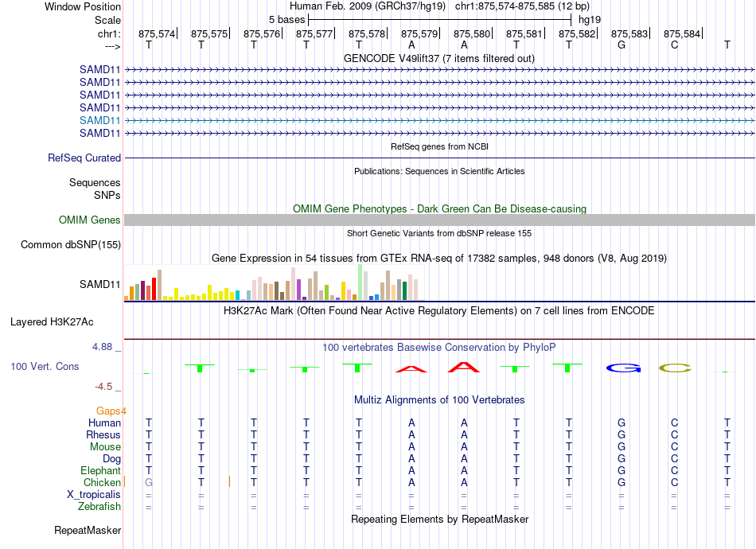The height and width of the screenshot is (549, 756).
Task: Select the '5 bases' scale bar text
Action: click(x=286, y=20)
